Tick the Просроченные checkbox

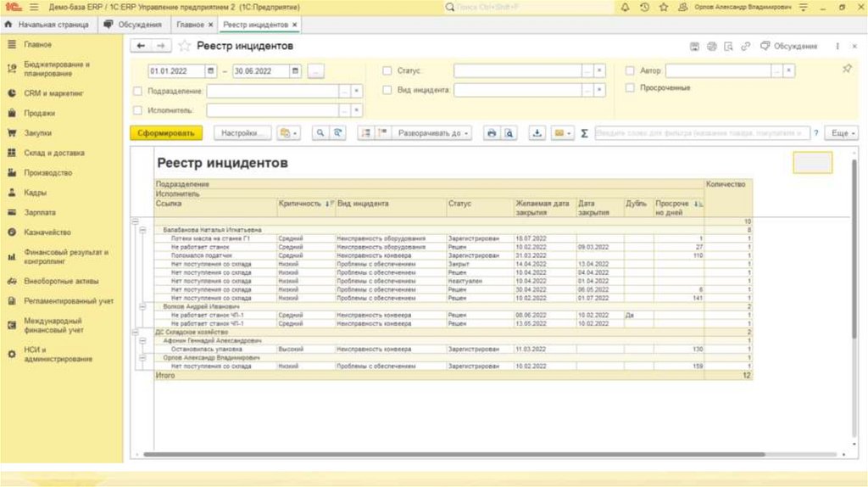point(630,87)
